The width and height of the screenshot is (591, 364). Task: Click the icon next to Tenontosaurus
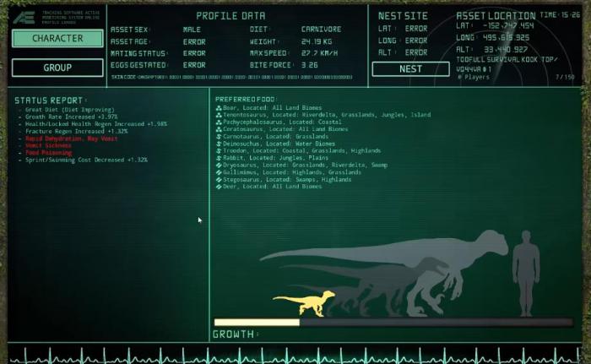(219, 115)
